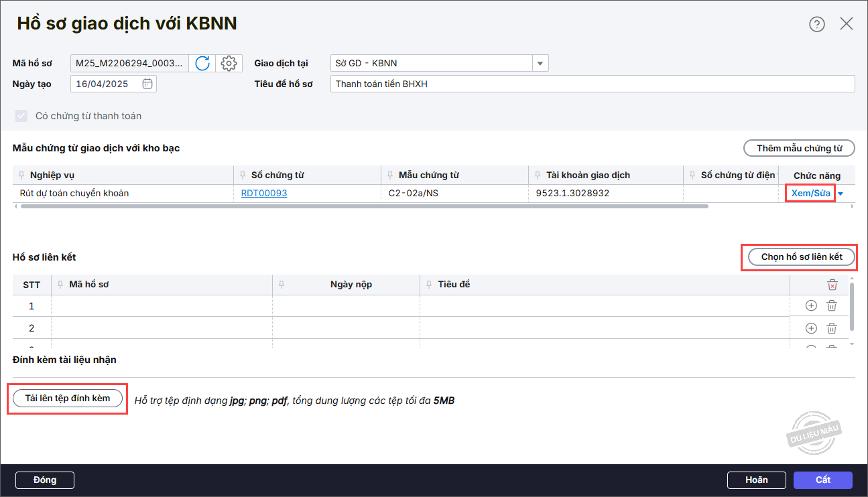Click the help question mark icon
The height and width of the screenshot is (497, 868).
[x=816, y=24]
